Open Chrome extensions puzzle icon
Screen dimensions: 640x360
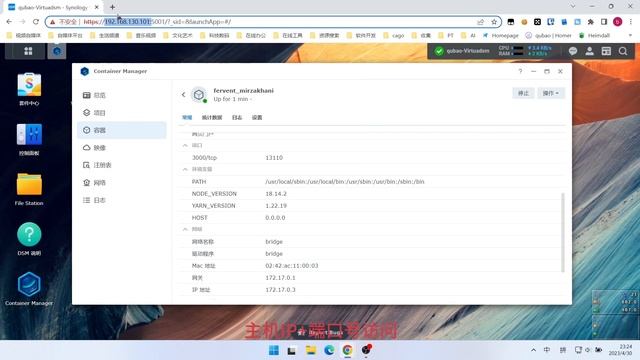(591, 22)
